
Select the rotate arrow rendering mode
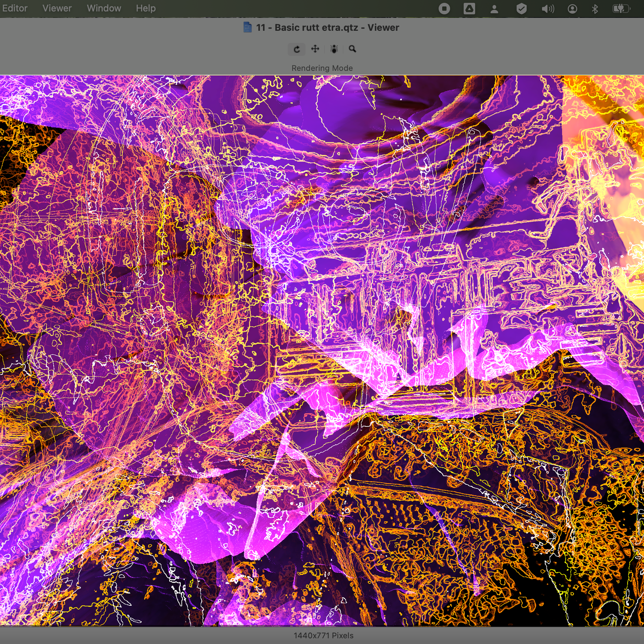point(297,49)
